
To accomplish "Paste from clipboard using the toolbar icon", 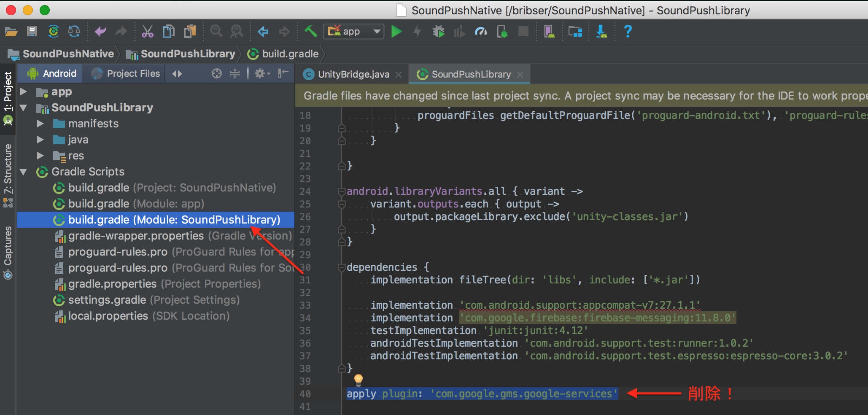I will [x=190, y=32].
